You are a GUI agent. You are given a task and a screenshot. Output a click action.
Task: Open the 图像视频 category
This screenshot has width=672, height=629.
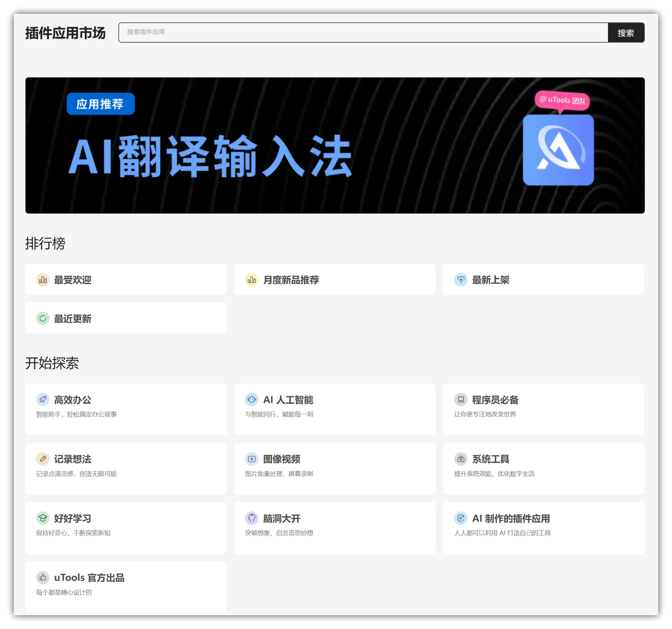[x=335, y=469]
